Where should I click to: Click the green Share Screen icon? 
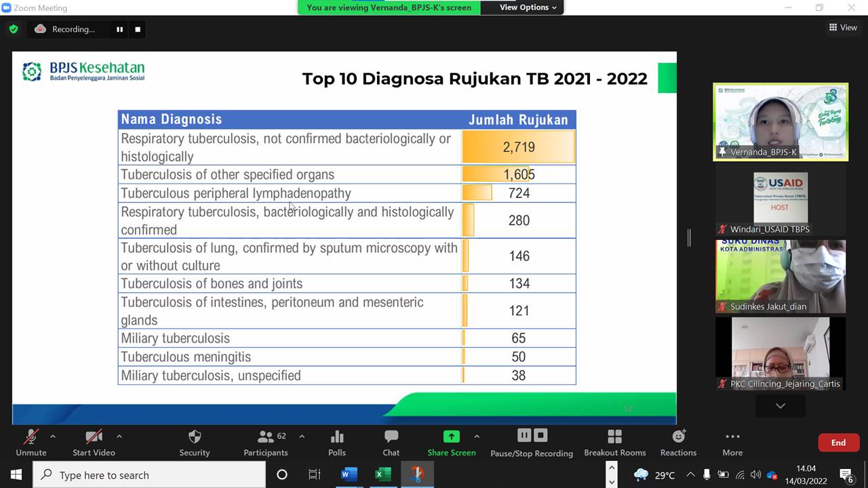(x=451, y=436)
